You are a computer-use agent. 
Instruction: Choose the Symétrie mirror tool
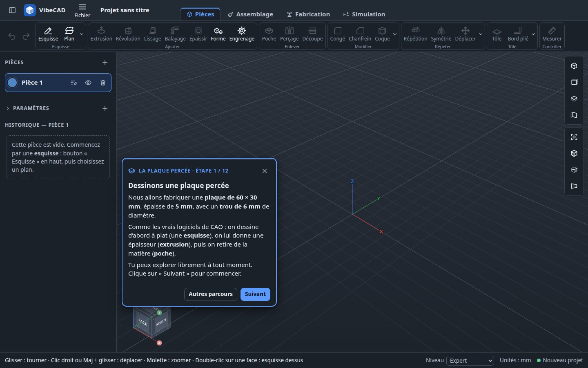click(x=441, y=34)
